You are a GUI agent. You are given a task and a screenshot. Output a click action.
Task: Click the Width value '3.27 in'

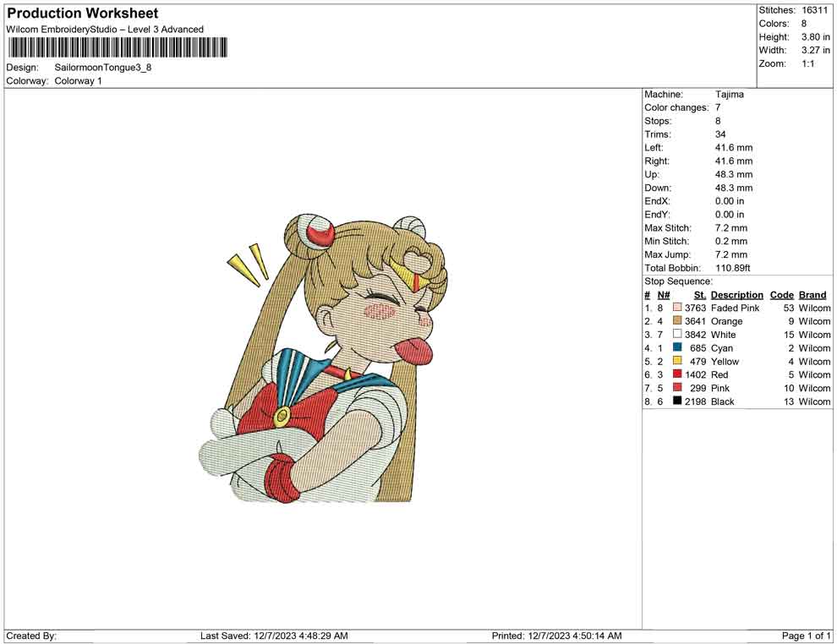[x=816, y=50]
